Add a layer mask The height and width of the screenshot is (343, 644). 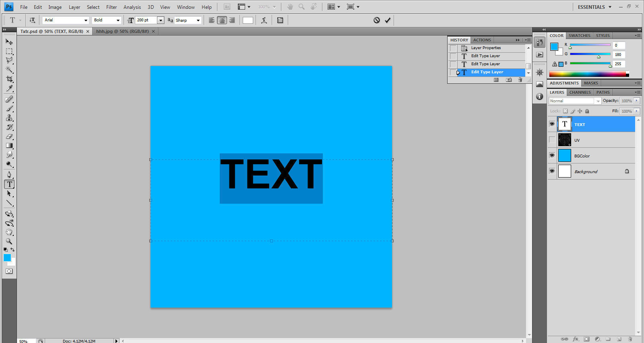pos(586,339)
